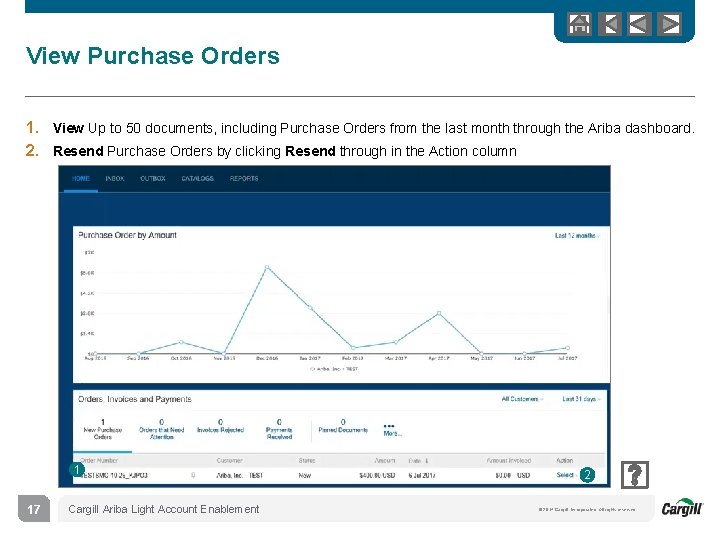Open the INBOX tab

coord(115,178)
